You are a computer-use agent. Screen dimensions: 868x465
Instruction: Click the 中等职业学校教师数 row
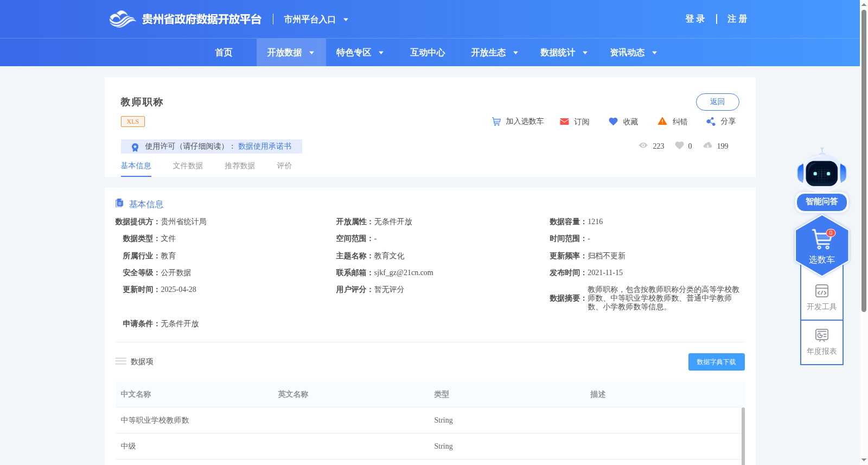(429, 421)
